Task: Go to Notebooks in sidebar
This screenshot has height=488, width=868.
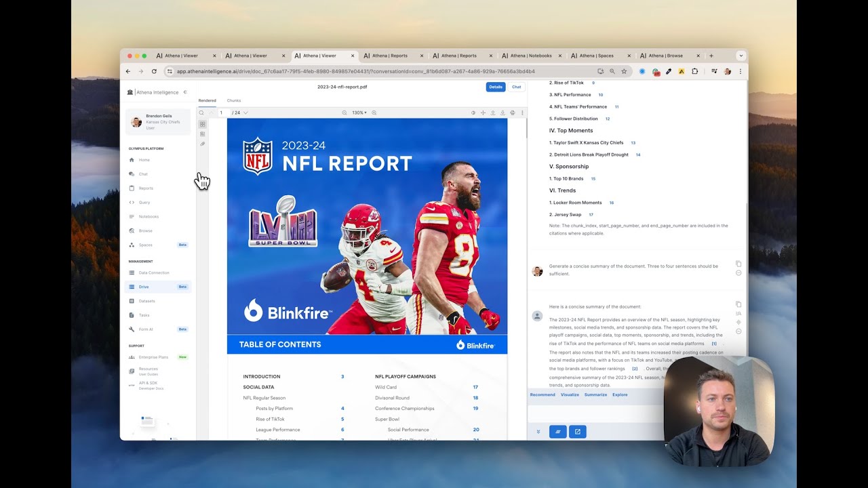Action: [159, 217]
